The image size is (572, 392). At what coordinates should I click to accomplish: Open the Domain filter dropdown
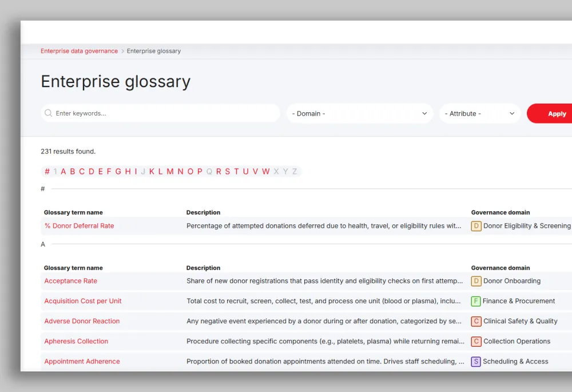(x=359, y=113)
